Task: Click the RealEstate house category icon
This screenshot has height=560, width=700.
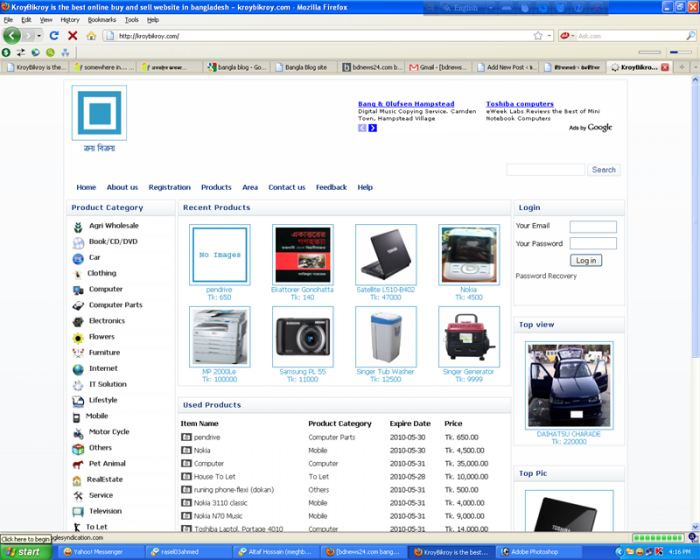Action: click(78, 480)
